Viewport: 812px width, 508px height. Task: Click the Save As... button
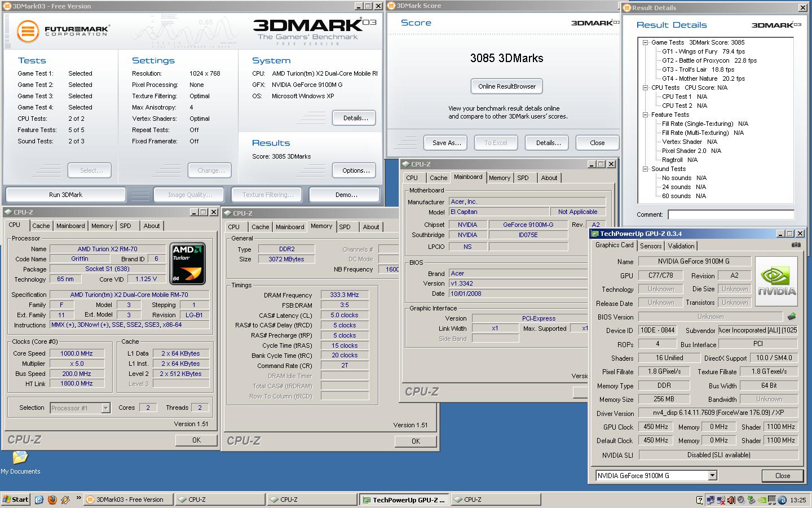tap(447, 143)
